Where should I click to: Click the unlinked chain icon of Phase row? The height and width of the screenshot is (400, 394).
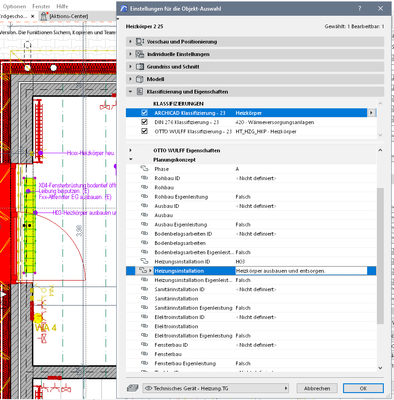144,169
